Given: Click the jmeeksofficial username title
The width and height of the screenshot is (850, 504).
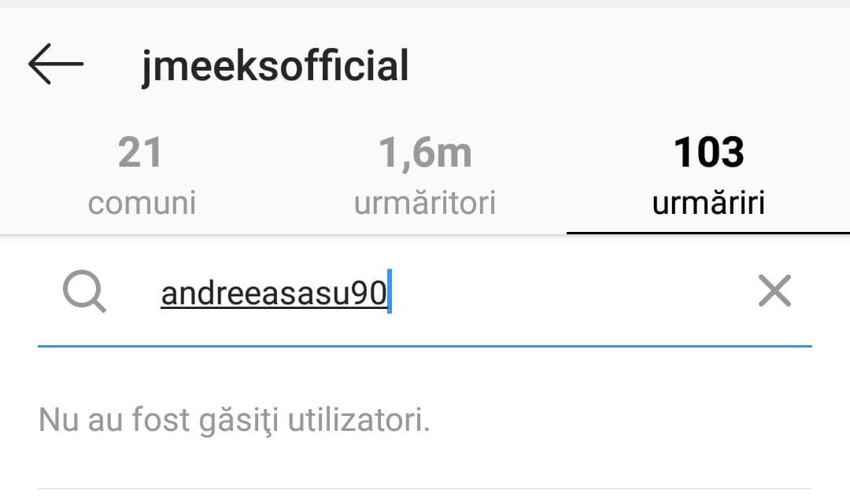Looking at the screenshot, I should tap(275, 66).
